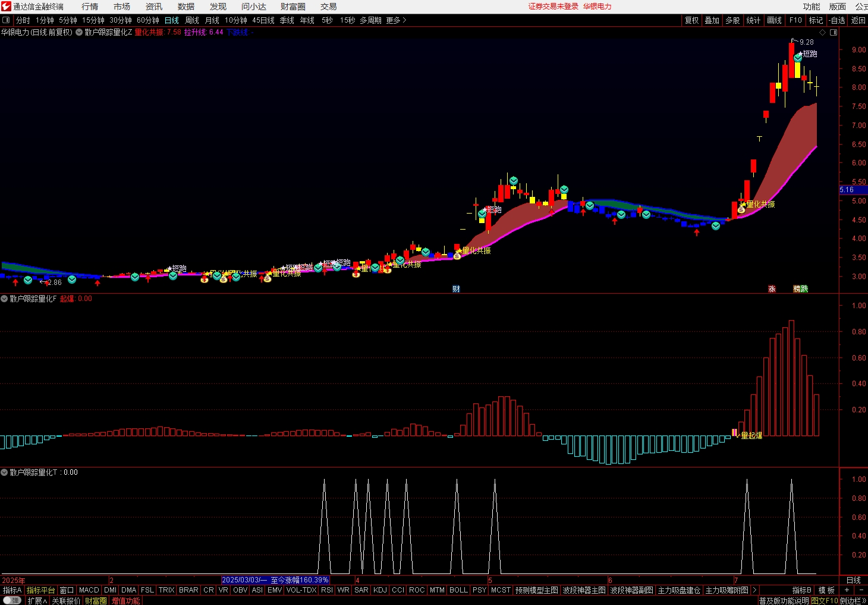Open the 市场 menu
Viewport: 868px width, 605px height.
click(122, 7)
